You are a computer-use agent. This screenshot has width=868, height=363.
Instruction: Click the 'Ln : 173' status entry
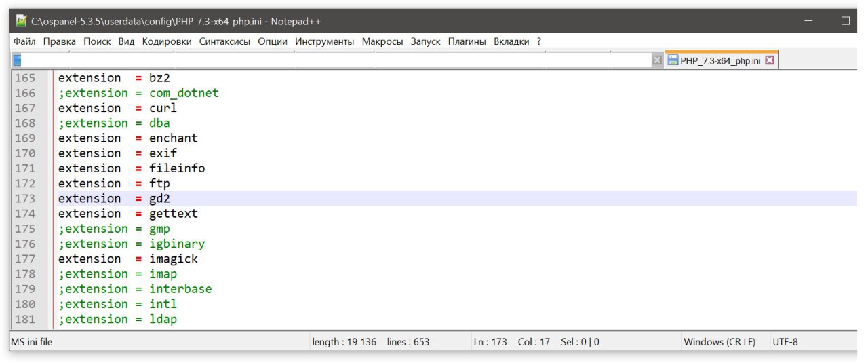(490, 342)
